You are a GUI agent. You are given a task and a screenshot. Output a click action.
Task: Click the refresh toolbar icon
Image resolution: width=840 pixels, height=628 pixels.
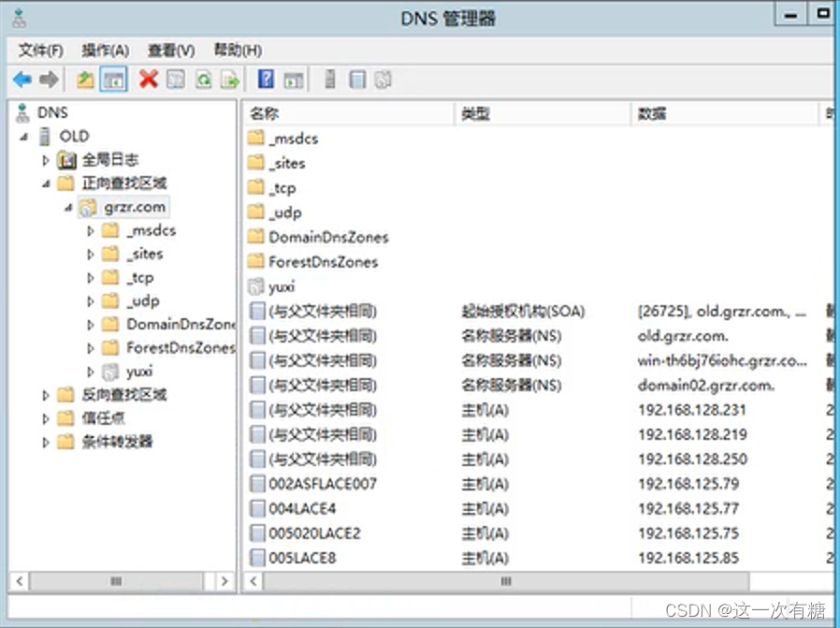(x=204, y=80)
